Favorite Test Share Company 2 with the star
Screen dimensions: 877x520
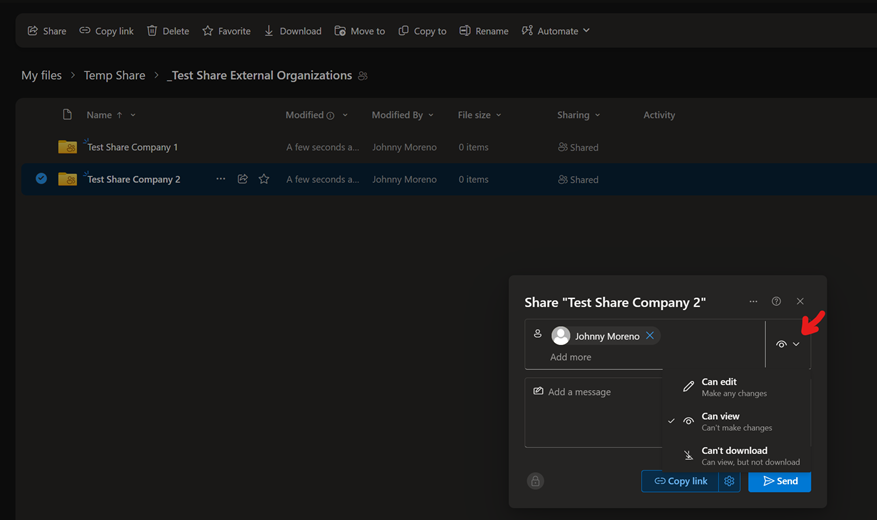[264, 179]
